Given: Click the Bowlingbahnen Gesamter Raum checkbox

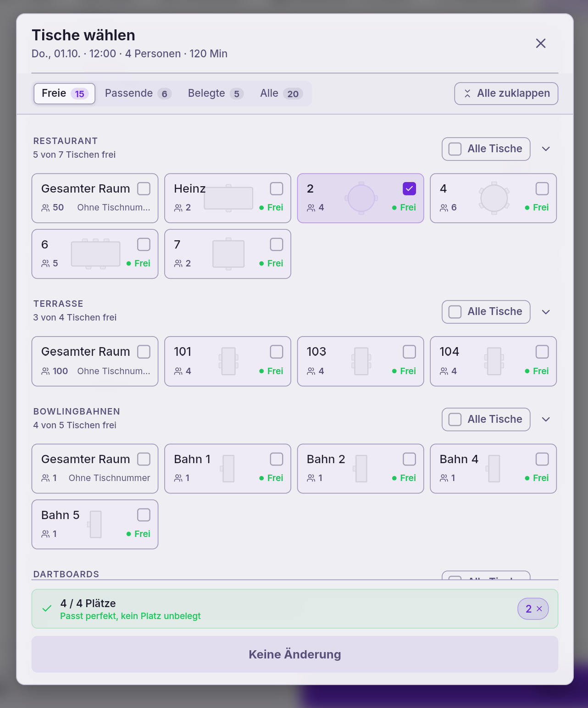Looking at the screenshot, I should coord(144,459).
